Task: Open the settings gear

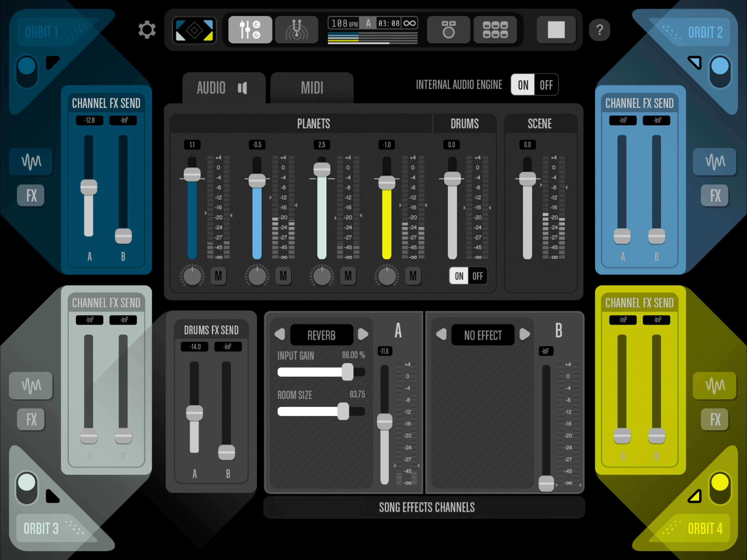Action: [x=147, y=30]
